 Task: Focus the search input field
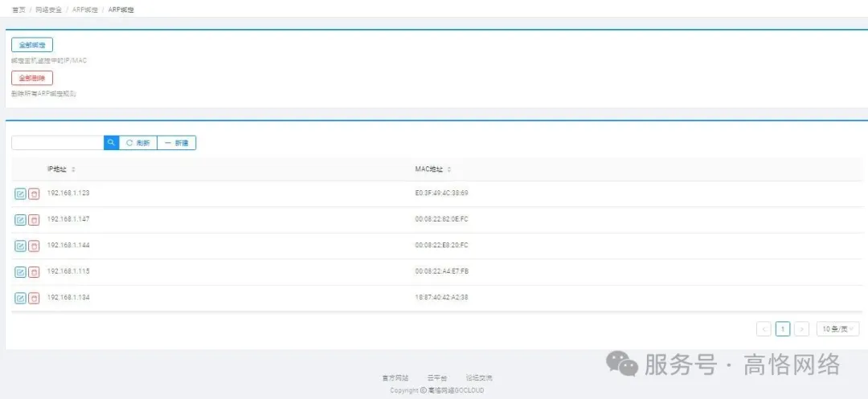[x=58, y=143]
